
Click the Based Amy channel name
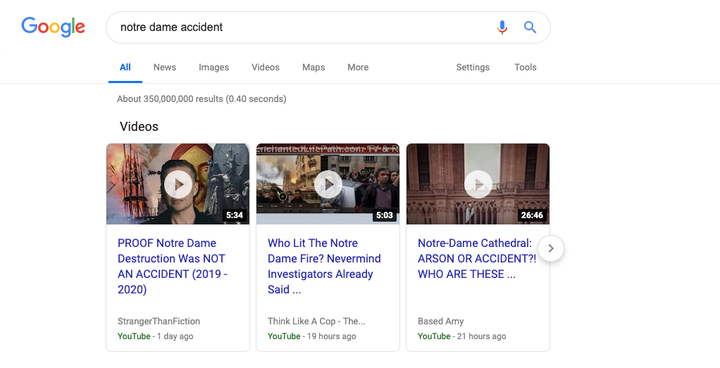[441, 321]
